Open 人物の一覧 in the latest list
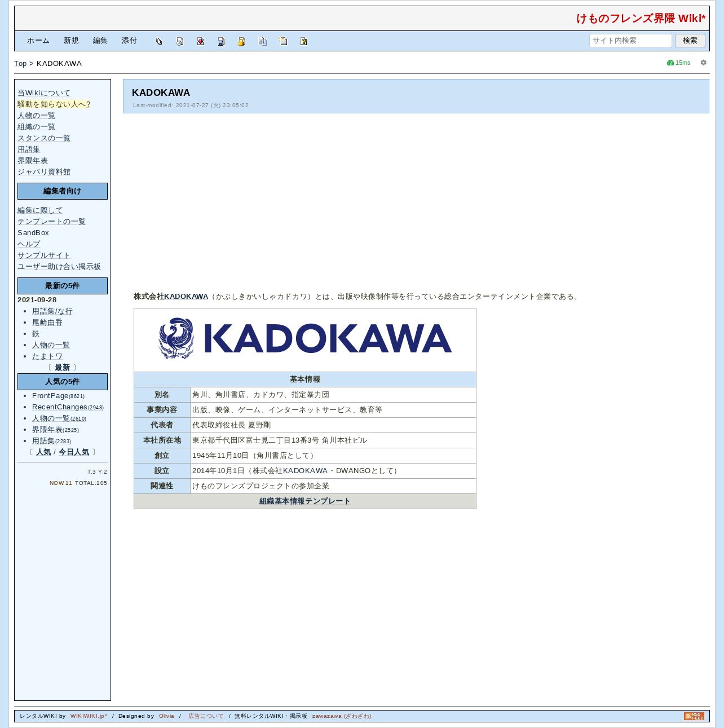 click(x=51, y=345)
